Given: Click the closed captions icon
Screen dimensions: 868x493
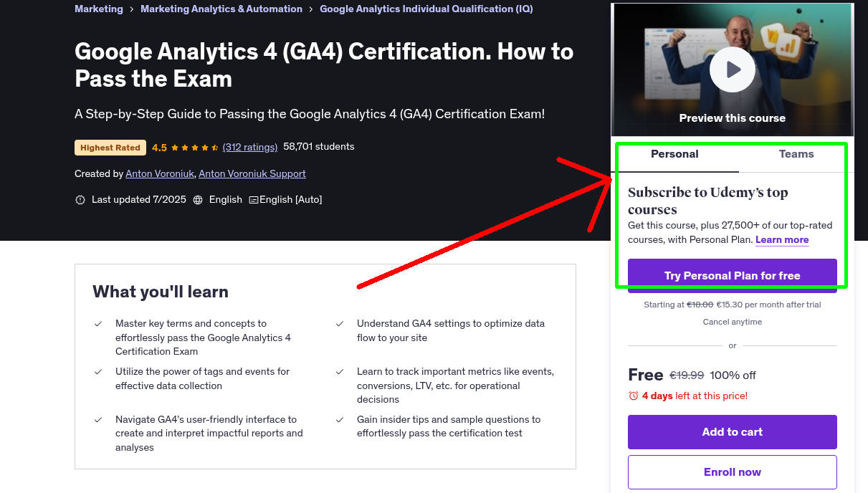Looking at the screenshot, I should click(254, 200).
